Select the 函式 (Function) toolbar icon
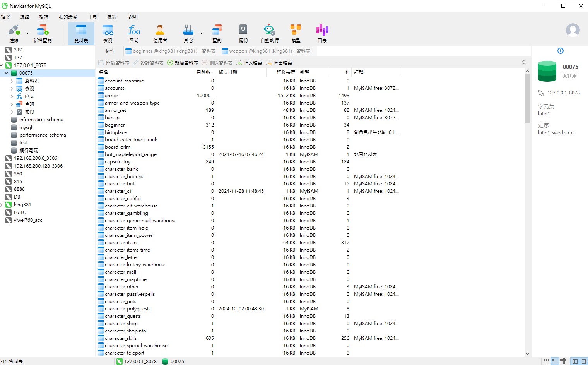The image size is (588, 365). (x=134, y=33)
